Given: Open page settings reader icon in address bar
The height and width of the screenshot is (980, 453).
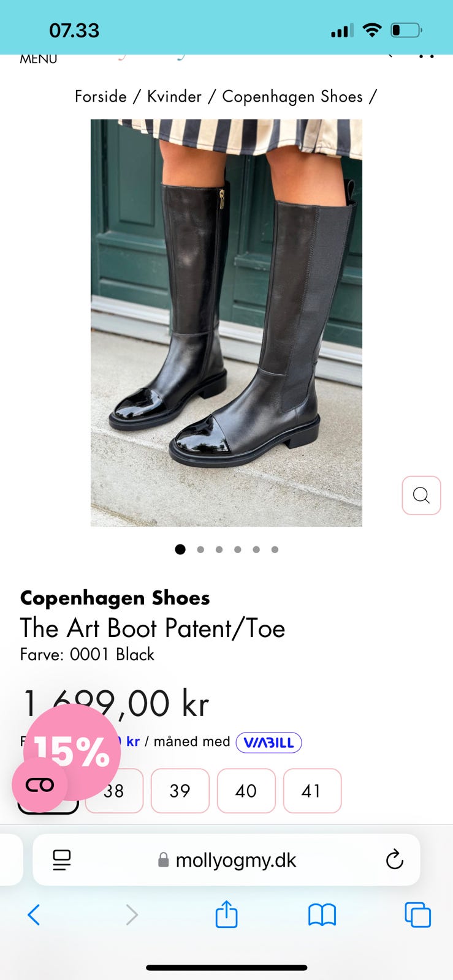Looking at the screenshot, I should click(61, 860).
